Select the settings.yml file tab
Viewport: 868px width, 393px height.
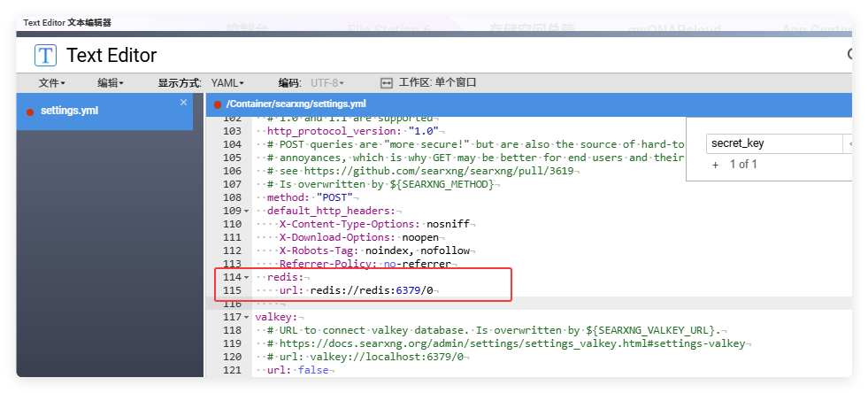(x=70, y=112)
